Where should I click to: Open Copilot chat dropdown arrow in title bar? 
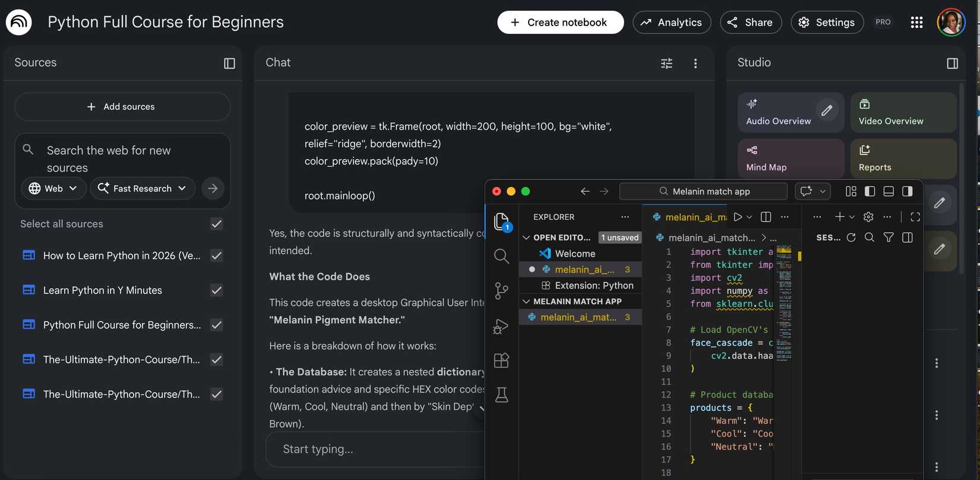(x=823, y=191)
